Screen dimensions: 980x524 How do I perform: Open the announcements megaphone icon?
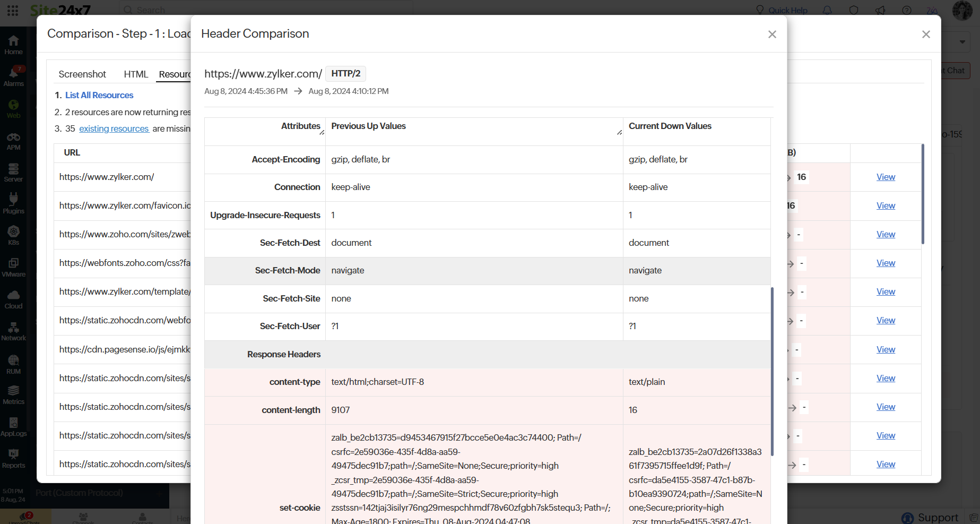click(880, 10)
